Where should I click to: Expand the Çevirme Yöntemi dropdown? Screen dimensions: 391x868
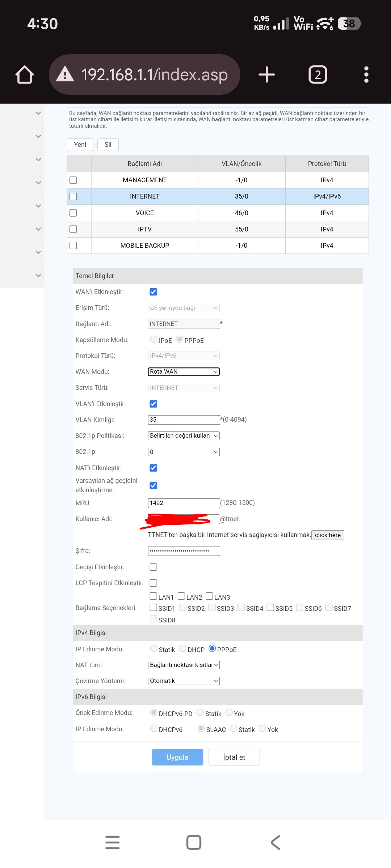point(184,681)
